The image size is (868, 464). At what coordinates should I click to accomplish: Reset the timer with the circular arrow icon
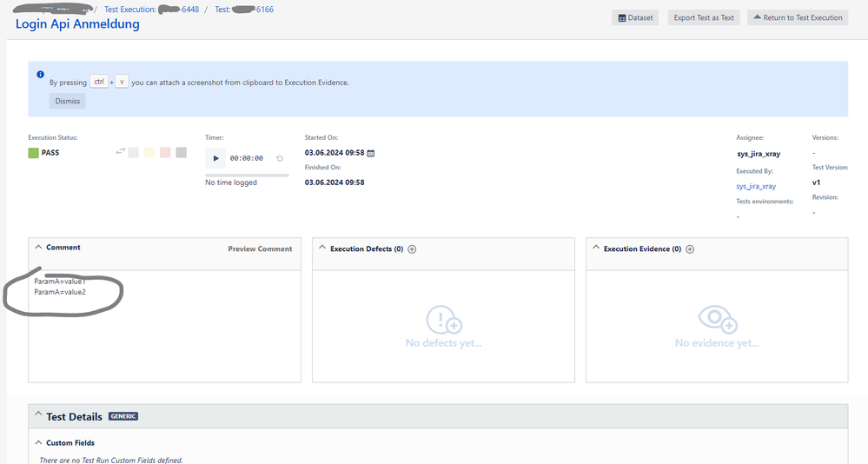coord(280,158)
